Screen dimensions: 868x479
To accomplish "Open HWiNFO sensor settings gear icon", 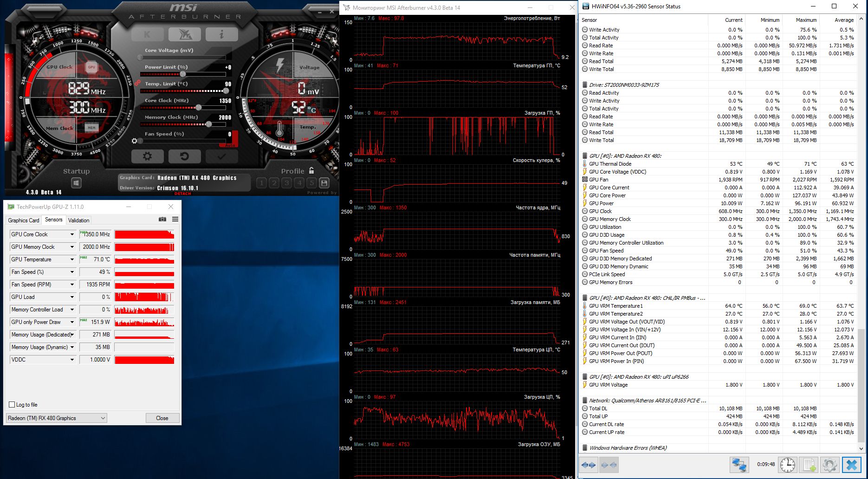I will pyautogui.click(x=829, y=465).
